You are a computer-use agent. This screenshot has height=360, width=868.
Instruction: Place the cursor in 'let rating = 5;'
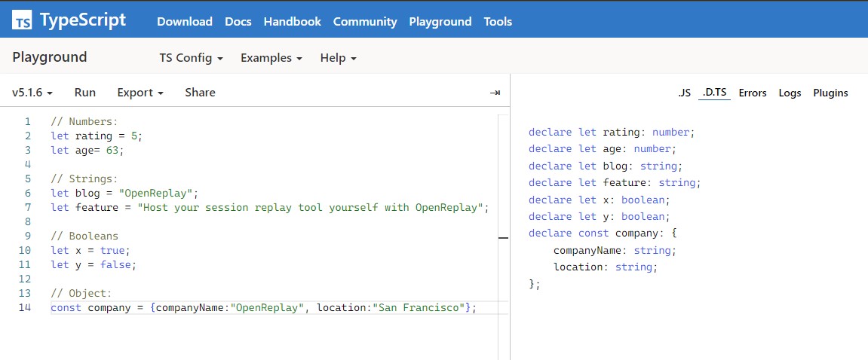click(x=97, y=136)
